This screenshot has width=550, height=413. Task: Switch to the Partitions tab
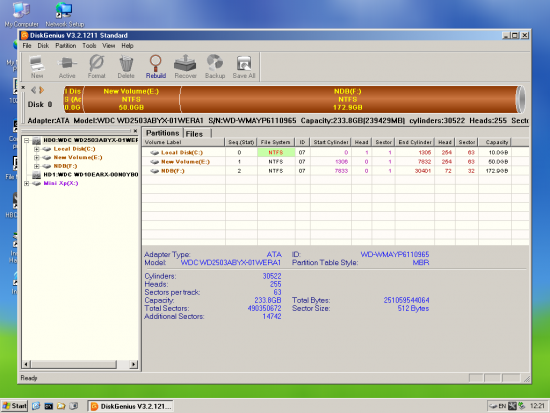coord(162,133)
